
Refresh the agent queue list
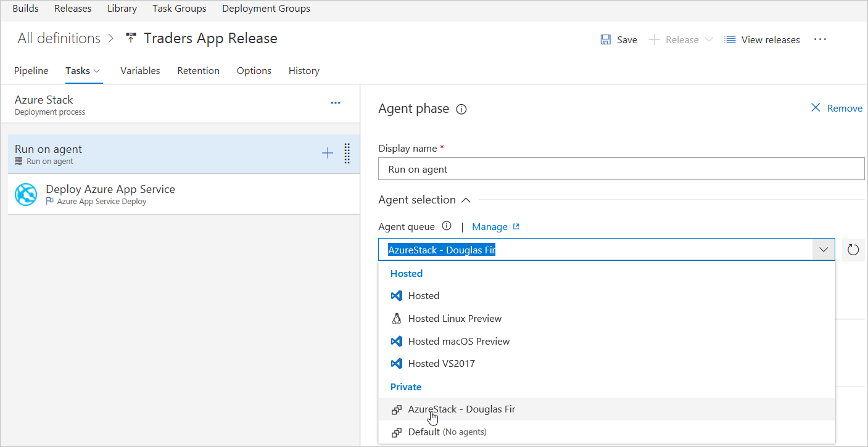pyautogui.click(x=853, y=250)
